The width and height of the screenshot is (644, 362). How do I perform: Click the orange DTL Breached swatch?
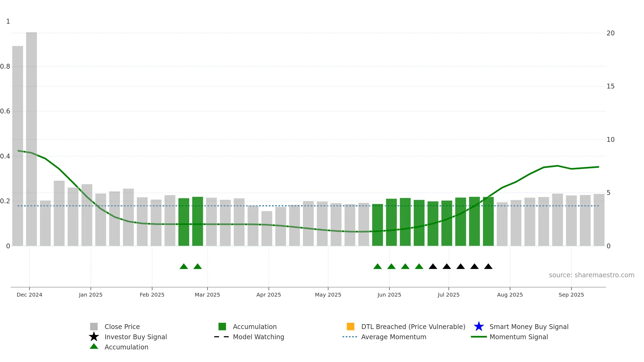[350, 327]
